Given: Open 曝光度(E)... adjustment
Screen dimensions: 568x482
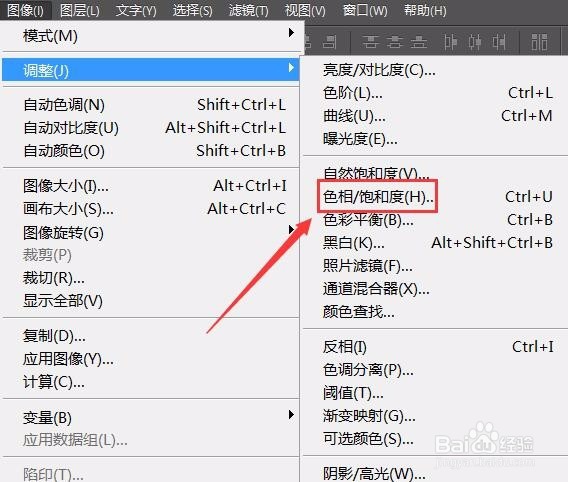Looking at the screenshot, I should [x=435, y=139].
